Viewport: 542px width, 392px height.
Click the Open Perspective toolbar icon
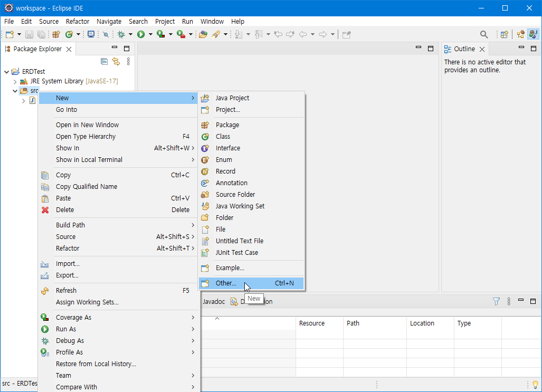point(505,34)
